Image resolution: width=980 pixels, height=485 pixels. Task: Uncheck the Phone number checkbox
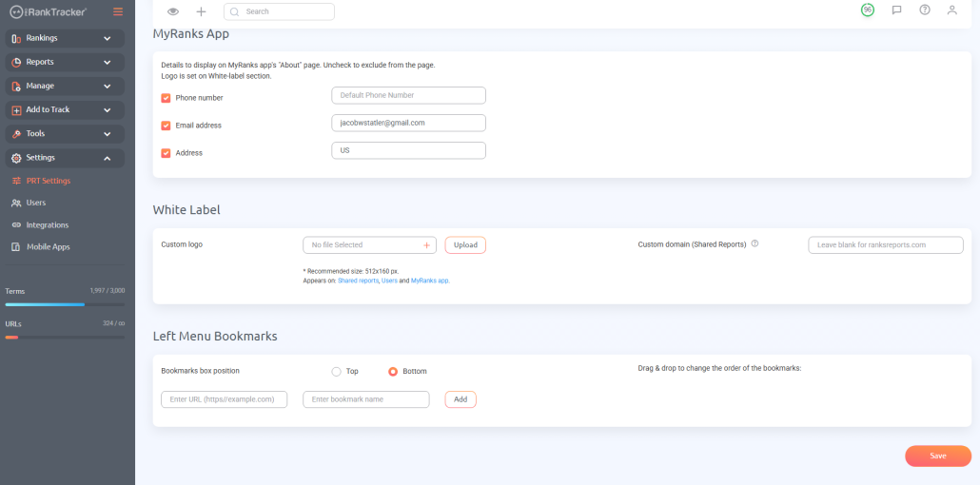[x=167, y=98]
